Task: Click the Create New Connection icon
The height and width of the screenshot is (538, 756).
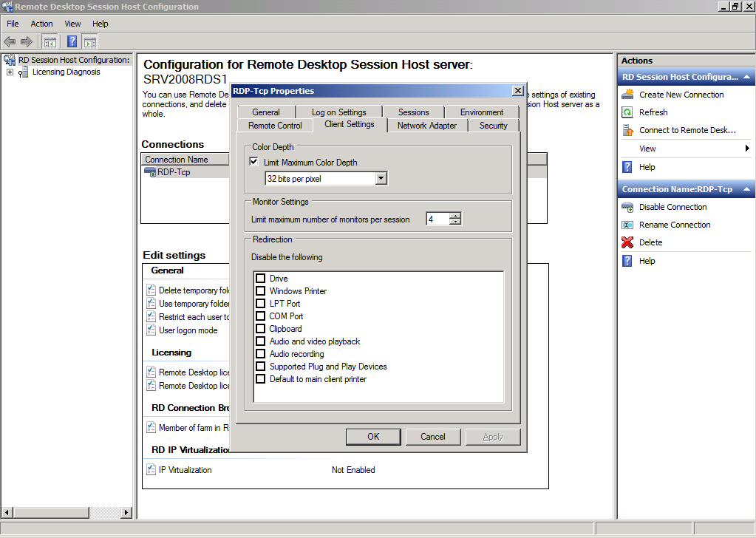Action: click(627, 95)
